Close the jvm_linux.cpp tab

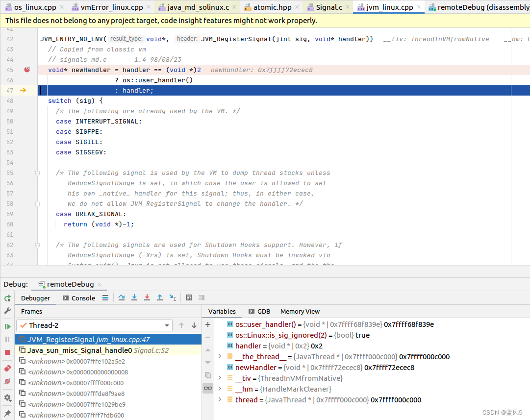(x=419, y=7)
